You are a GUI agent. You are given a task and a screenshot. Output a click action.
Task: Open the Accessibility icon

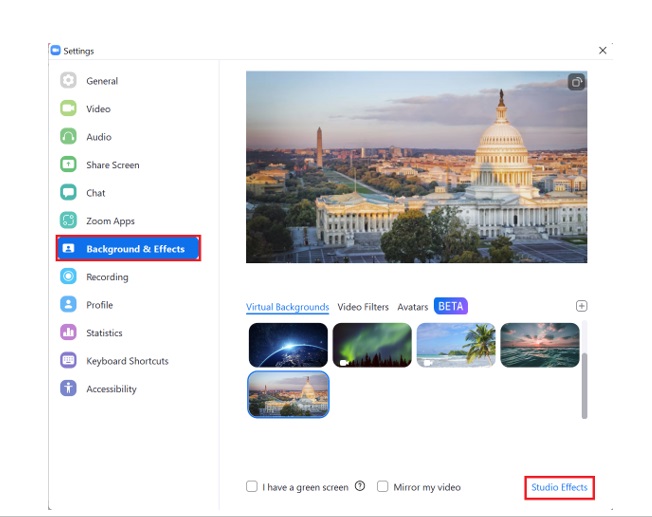[68, 389]
